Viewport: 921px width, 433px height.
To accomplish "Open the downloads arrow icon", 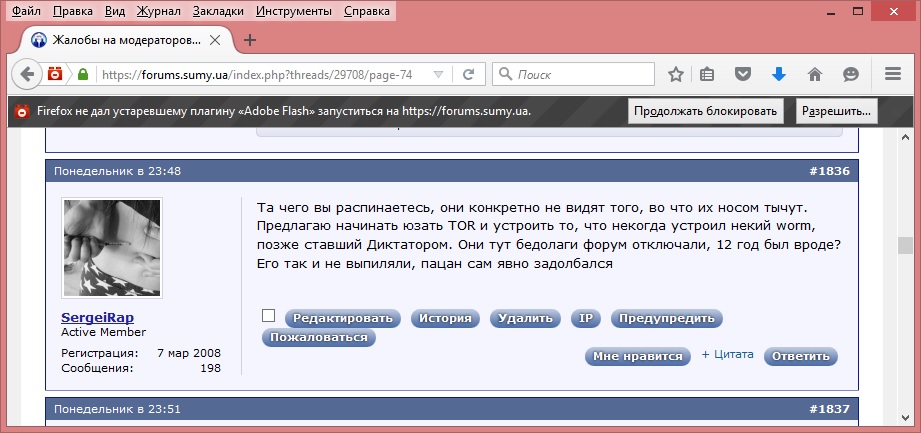I will tap(779, 74).
